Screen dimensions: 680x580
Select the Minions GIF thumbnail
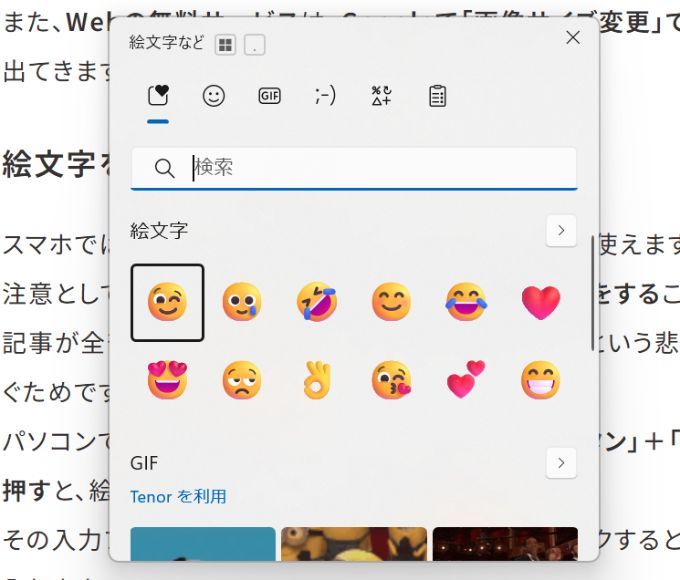pyautogui.click(x=354, y=544)
